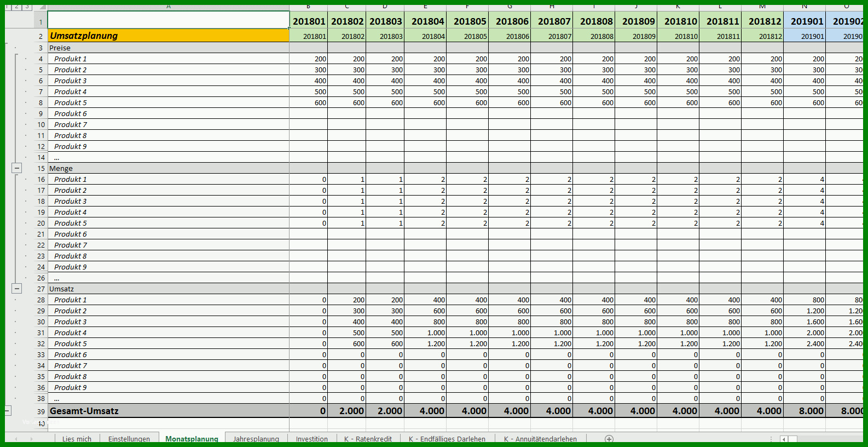Select the Menge section header cell
Viewport: 868px width, 447px height.
pos(169,168)
